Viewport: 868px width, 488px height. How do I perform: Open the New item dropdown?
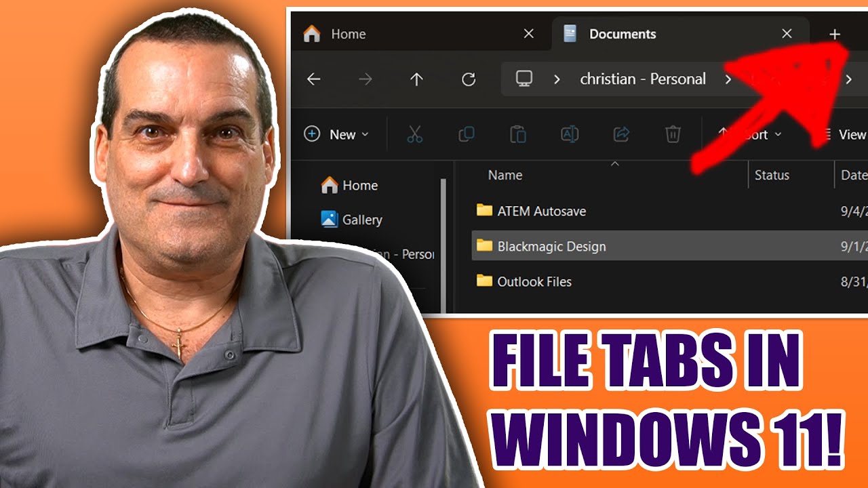pos(337,134)
